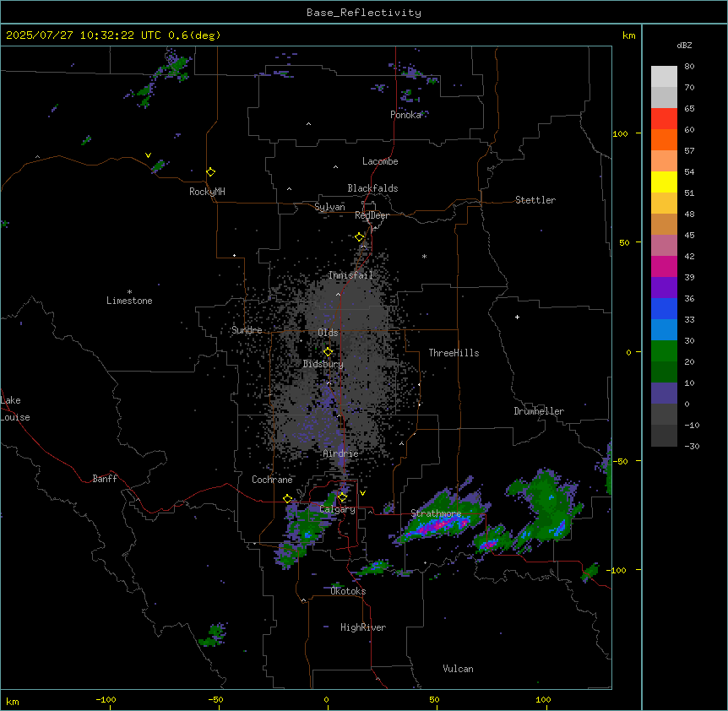Click the Innisfail label
The image size is (728, 711).
pyautogui.click(x=350, y=275)
